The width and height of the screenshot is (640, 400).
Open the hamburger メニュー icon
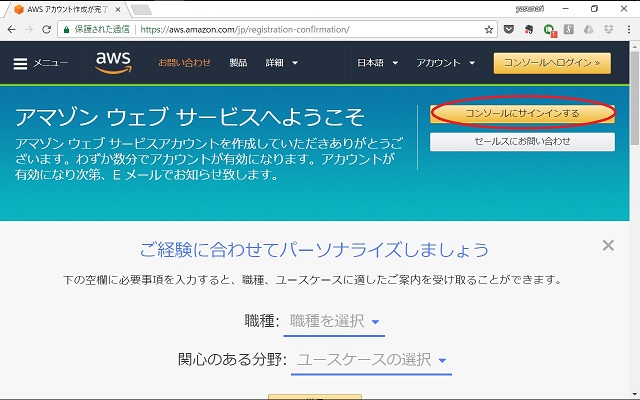(20, 63)
